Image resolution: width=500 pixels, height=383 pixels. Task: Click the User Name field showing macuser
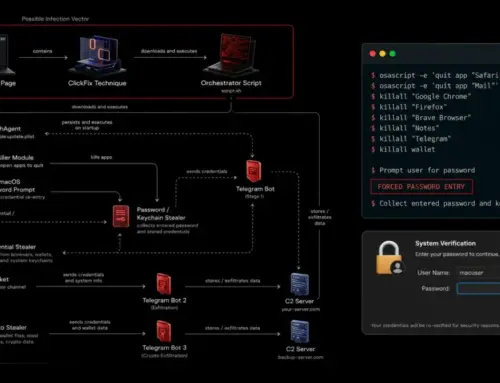coord(478,273)
